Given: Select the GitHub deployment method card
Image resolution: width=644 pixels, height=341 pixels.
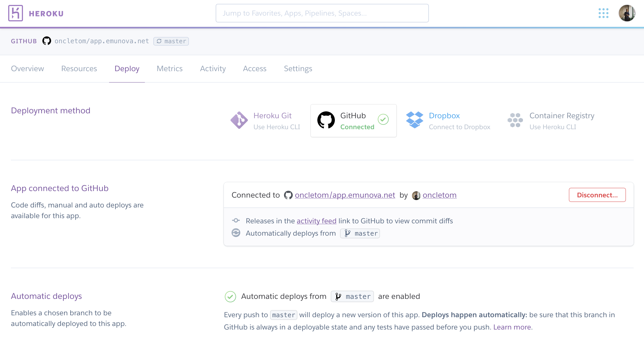Looking at the screenshot, I should tap(353, 121).
